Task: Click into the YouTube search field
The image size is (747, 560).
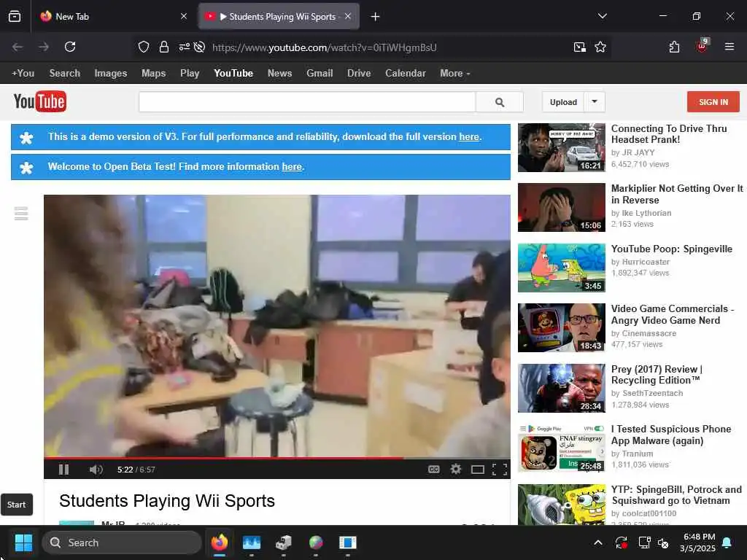Action: tap(307, 102)
